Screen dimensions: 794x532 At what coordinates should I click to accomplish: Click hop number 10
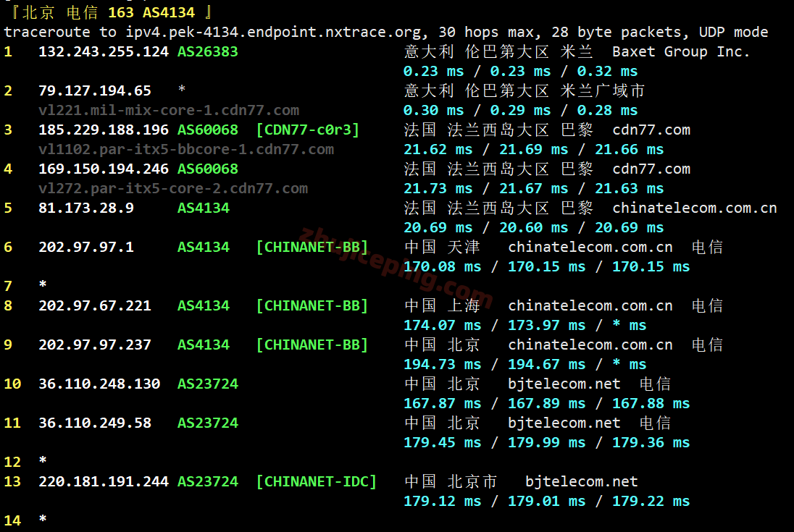(x=12, y=384)
